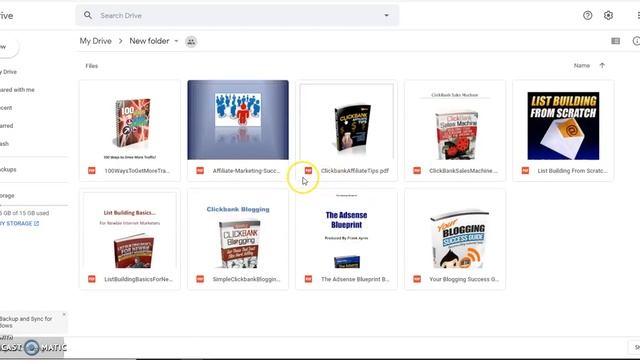Select Your Blogging Success file name

pos(464,279)
